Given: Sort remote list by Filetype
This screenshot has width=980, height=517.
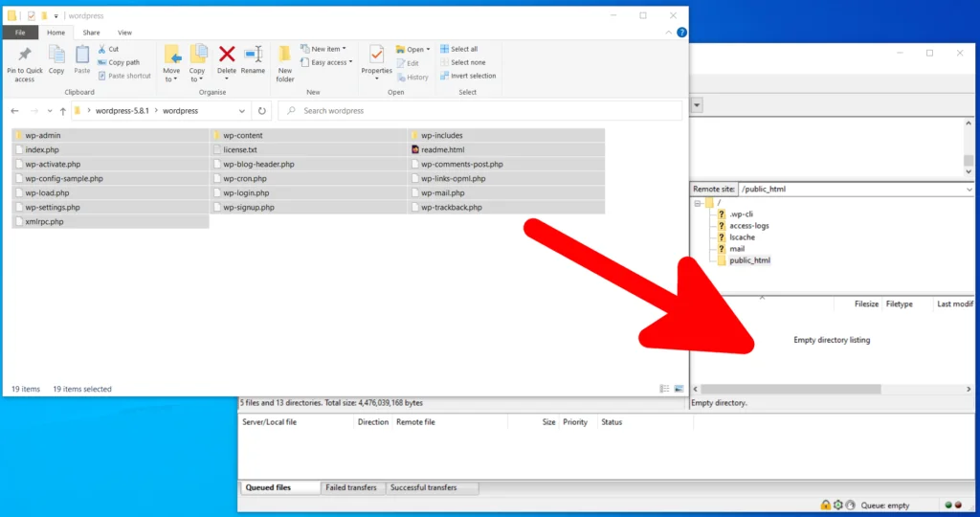Looking at the screenshot, I should [900, 303].
